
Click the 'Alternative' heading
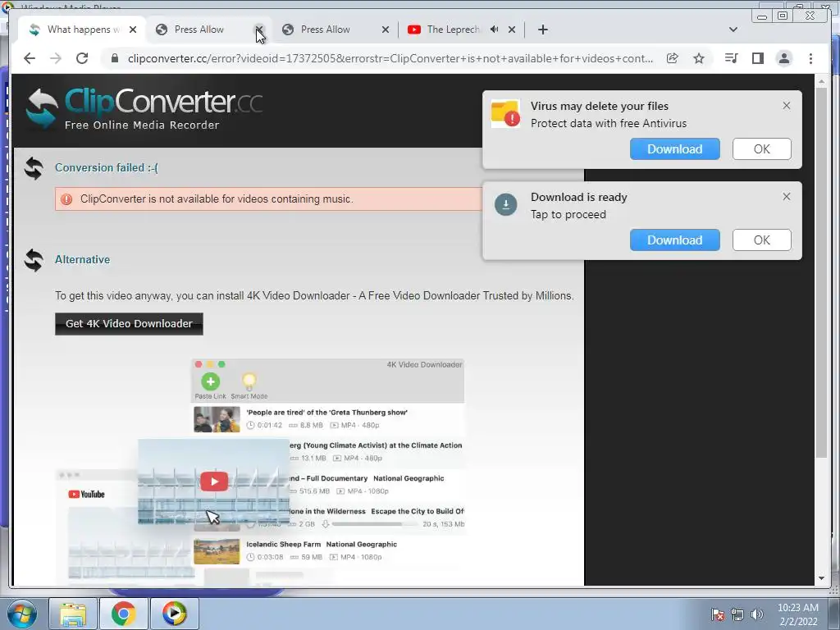click(x=82, y=259)
